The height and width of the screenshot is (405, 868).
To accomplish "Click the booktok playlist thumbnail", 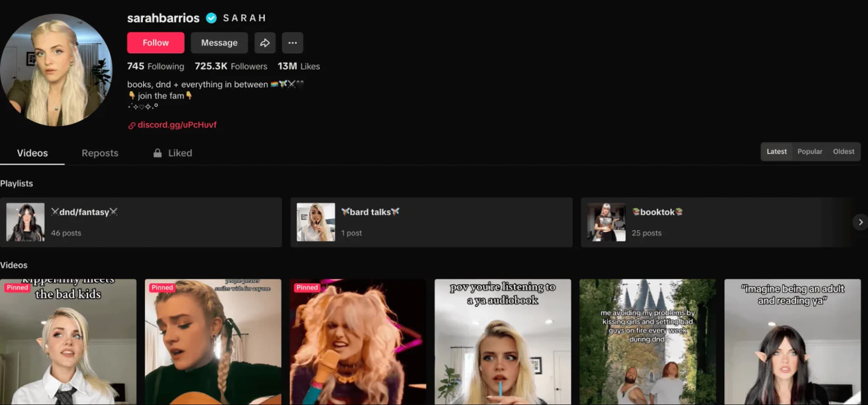I will click(x=606, y=222).
